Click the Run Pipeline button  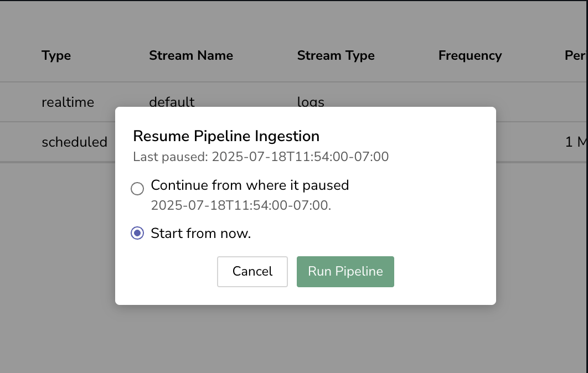tap(345, 271)
